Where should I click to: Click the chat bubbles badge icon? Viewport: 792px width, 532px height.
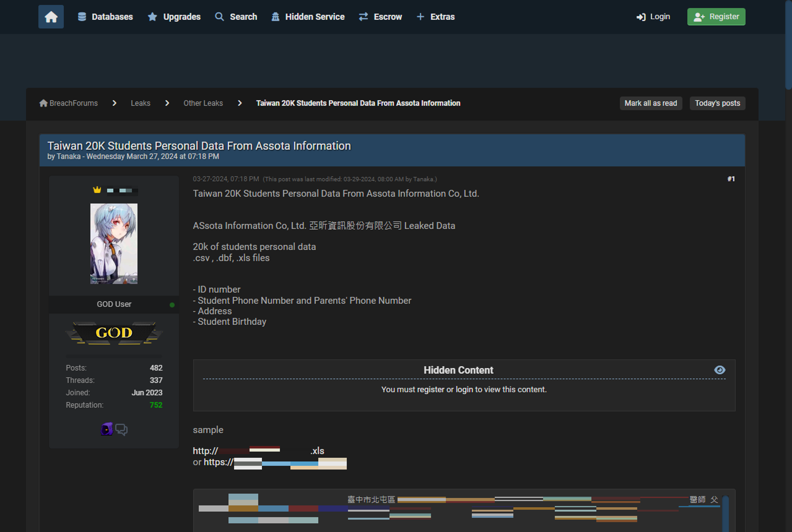point(122,429)
